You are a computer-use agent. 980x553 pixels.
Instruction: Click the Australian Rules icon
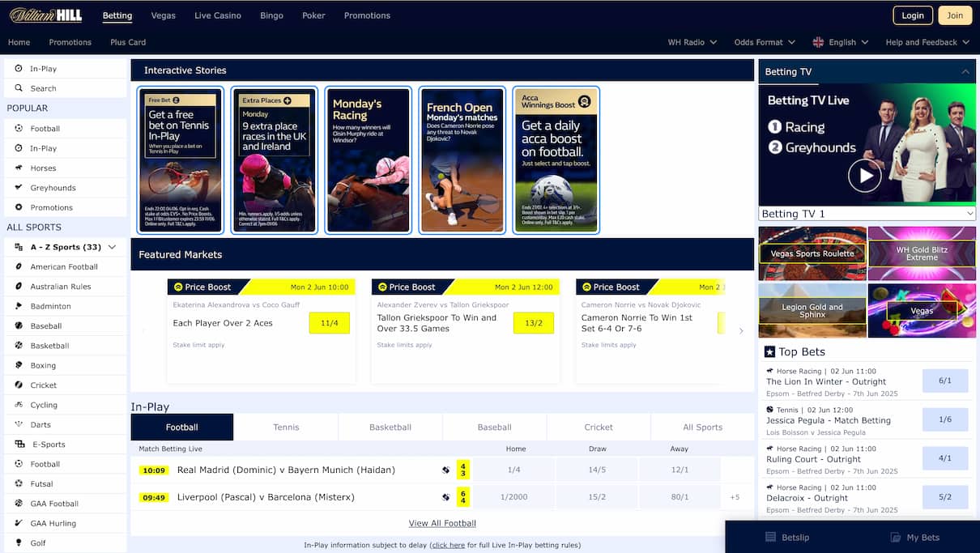click(x=19, y=286)
